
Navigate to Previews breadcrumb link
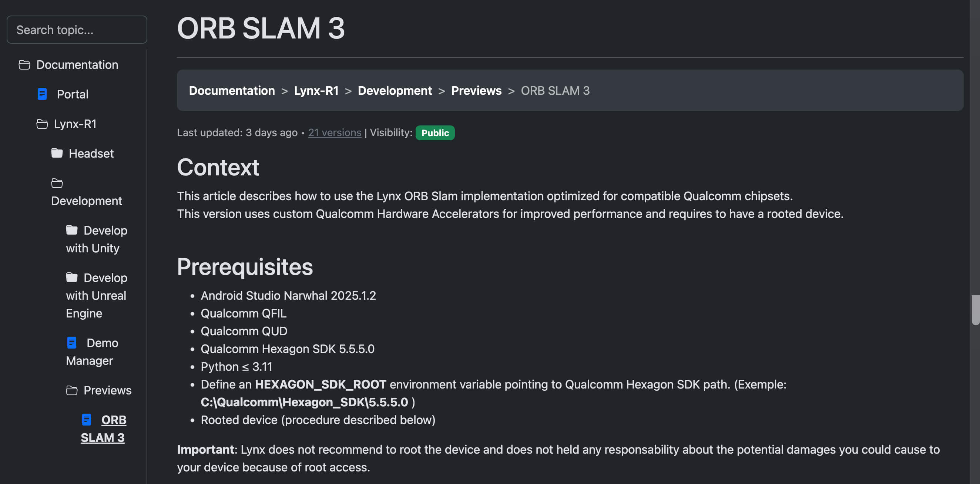tap(476, 91)
